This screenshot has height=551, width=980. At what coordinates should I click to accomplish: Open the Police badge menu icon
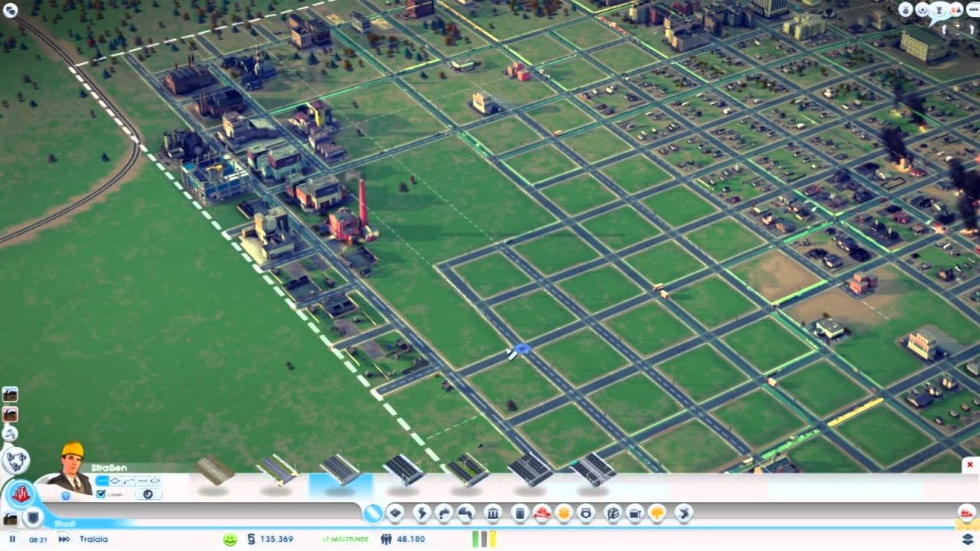pos(586,514)
